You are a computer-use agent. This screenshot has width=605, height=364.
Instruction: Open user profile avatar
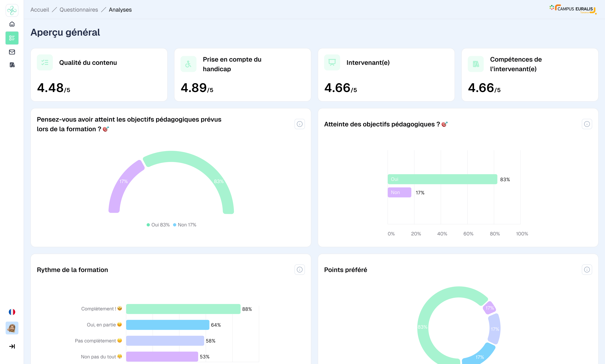[12, 328]
